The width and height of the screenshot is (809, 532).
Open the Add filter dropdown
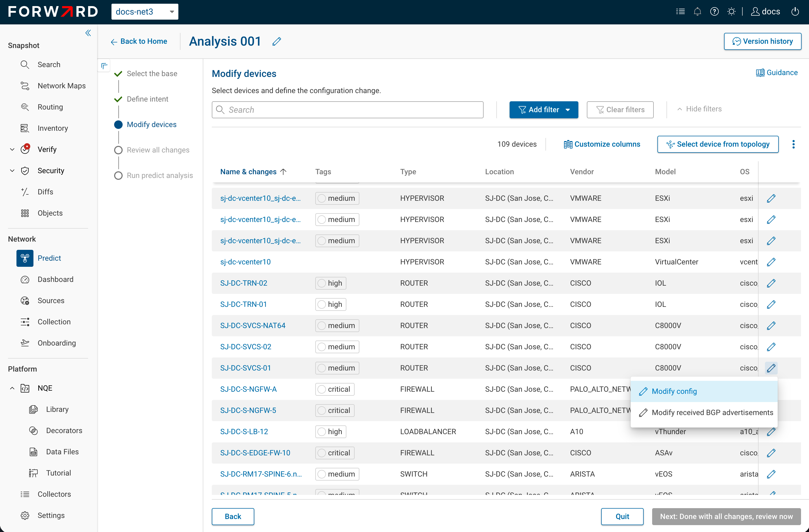coord(544,110)
